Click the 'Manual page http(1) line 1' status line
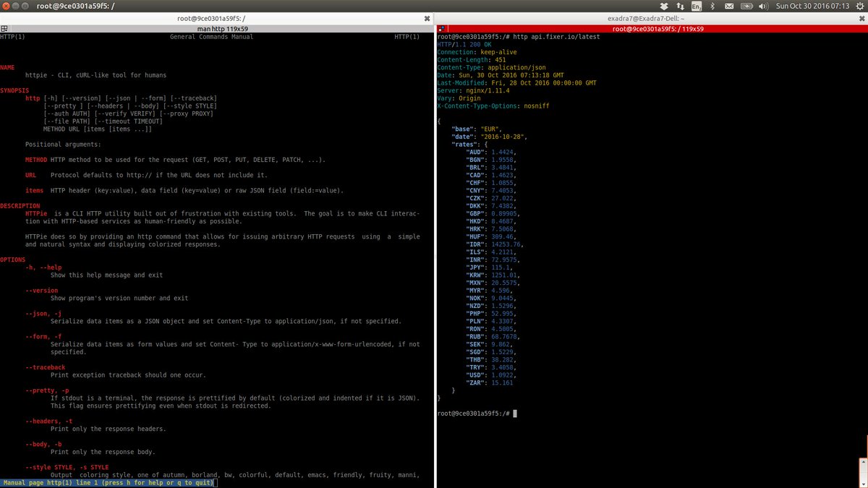This screenshot has width=868, height=488. coord(107,483)
